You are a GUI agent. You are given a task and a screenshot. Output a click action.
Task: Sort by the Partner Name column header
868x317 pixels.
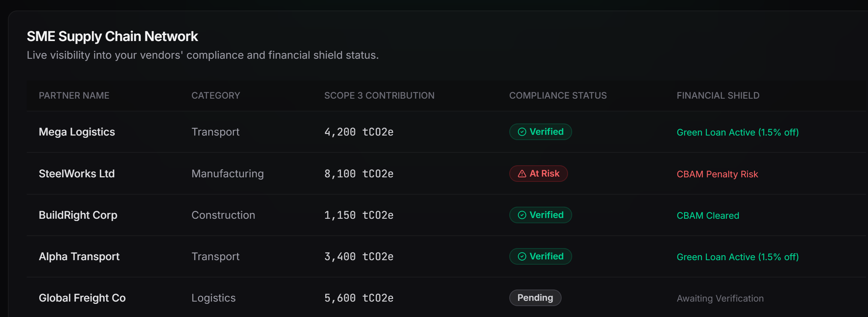click(74, 96)
